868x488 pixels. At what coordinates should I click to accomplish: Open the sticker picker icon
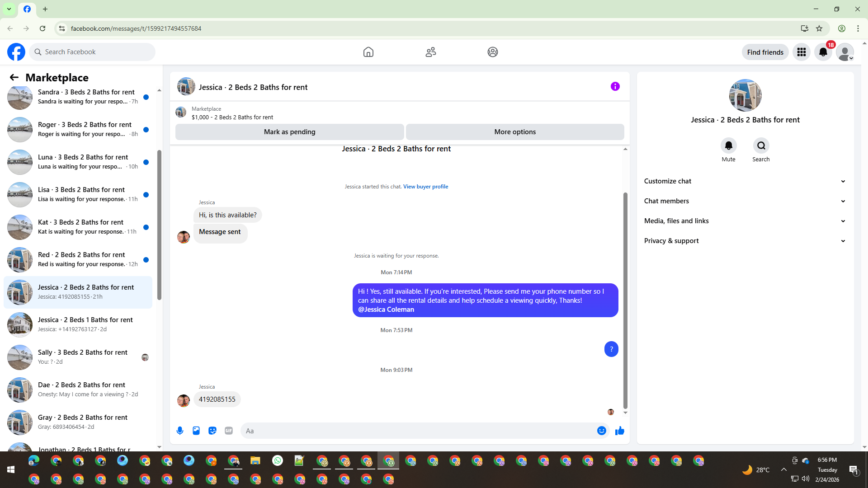[212, 431]
